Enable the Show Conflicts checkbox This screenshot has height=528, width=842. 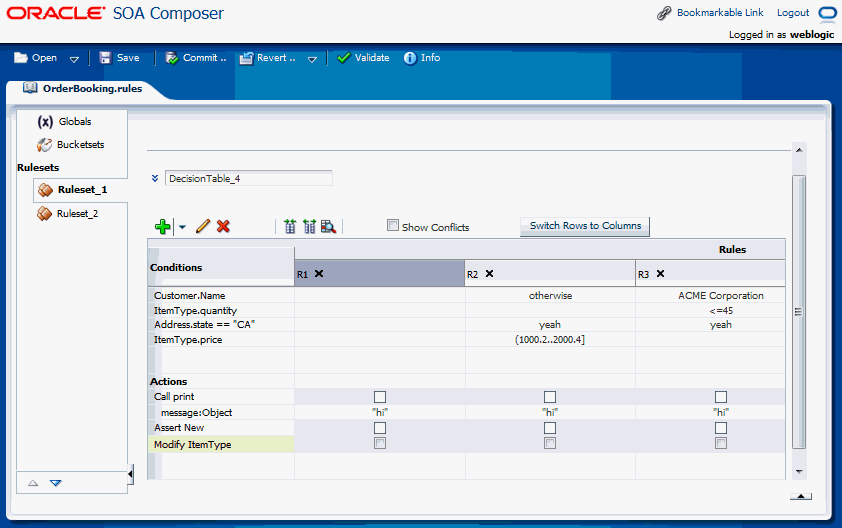tap(393, 226)
